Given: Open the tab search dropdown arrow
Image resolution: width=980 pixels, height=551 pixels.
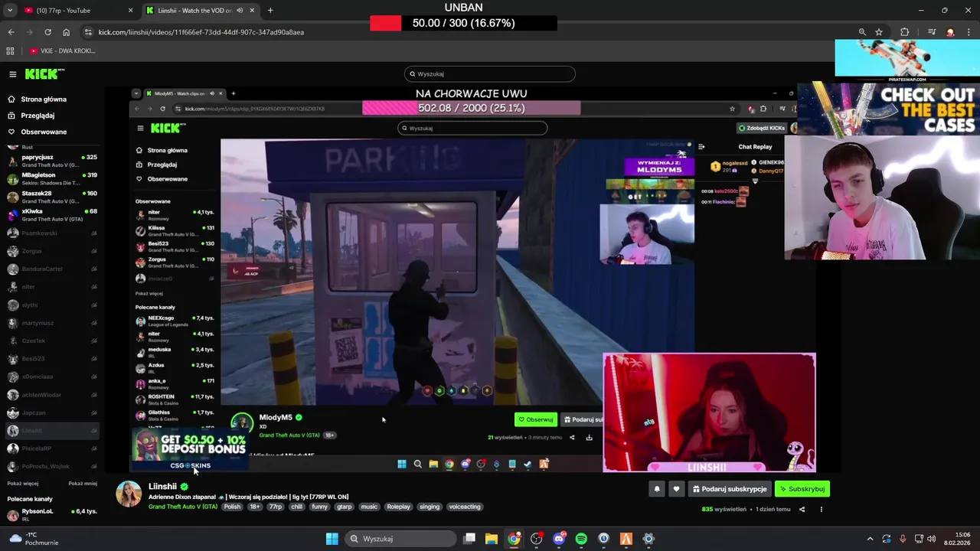Looking at the screenshot, I should 10,11.
